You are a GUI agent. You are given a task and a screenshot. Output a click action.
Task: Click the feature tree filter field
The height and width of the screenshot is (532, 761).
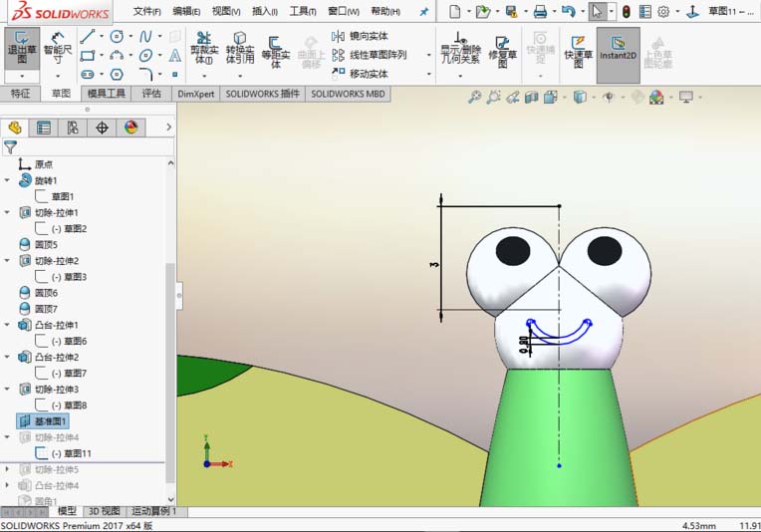pos(89,147)
